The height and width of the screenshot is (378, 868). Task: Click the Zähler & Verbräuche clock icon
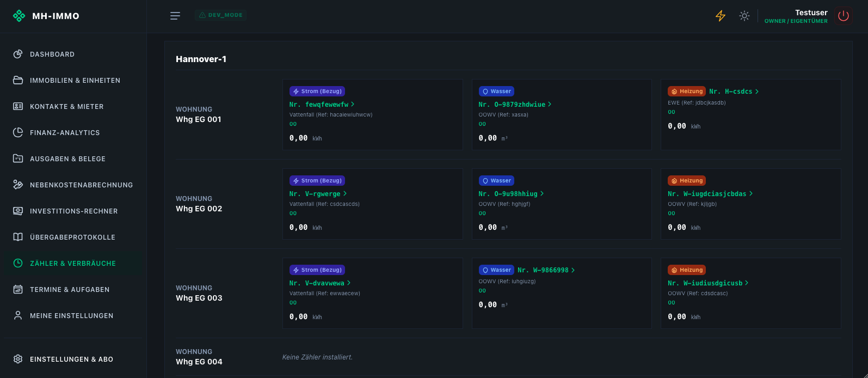(x=18, y=263)
